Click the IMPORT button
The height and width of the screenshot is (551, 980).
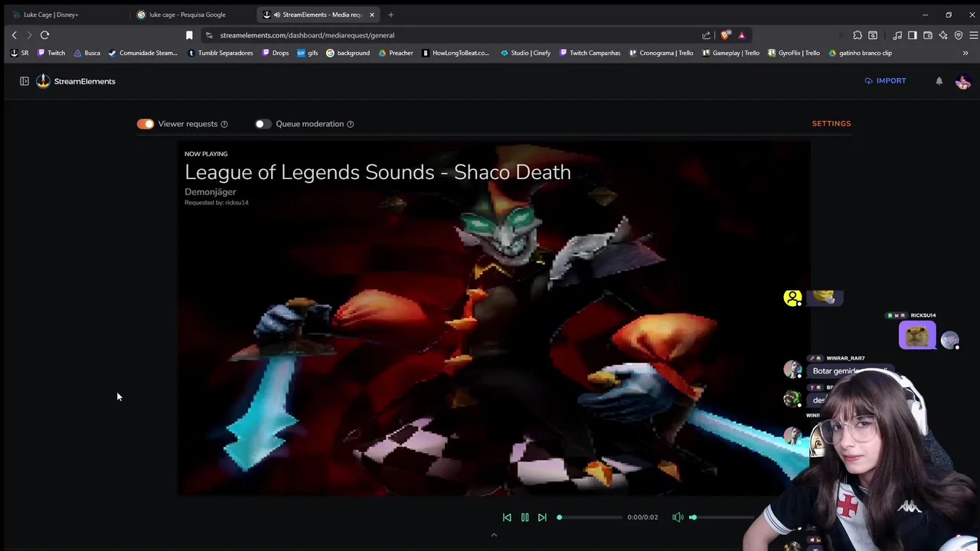885,81
